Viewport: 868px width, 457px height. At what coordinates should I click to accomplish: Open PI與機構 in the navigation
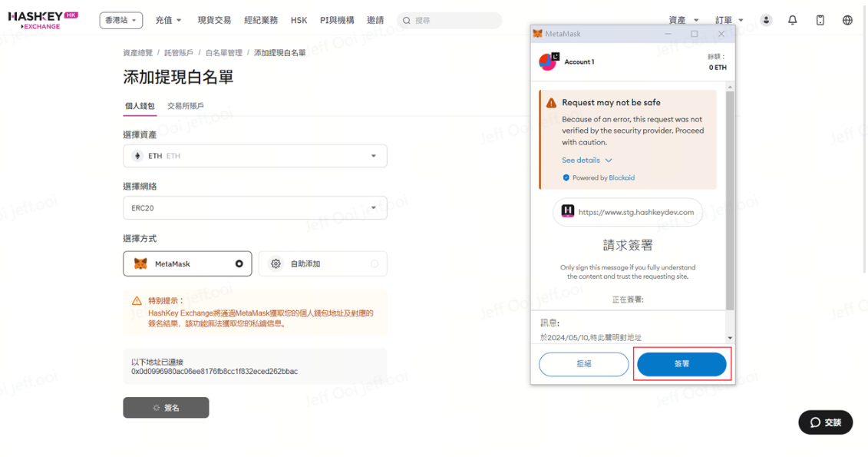click(x=337, y=21)
